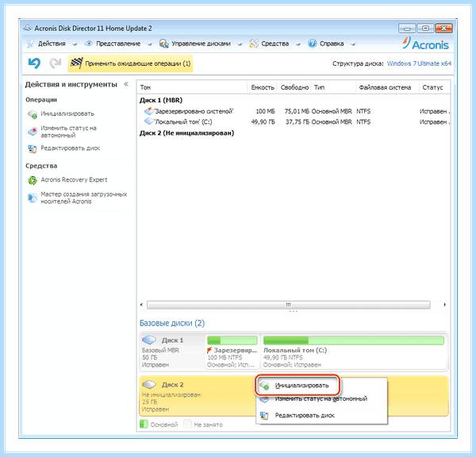
Task: Click the Инициализировать context menu icon
Action: (265, 386)
